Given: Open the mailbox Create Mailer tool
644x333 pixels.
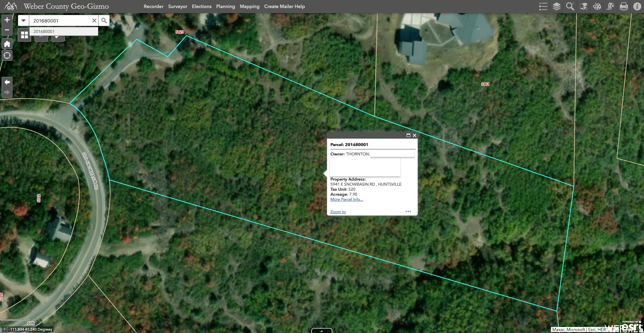Looking at the screenshot, I should tap(584, 6).
